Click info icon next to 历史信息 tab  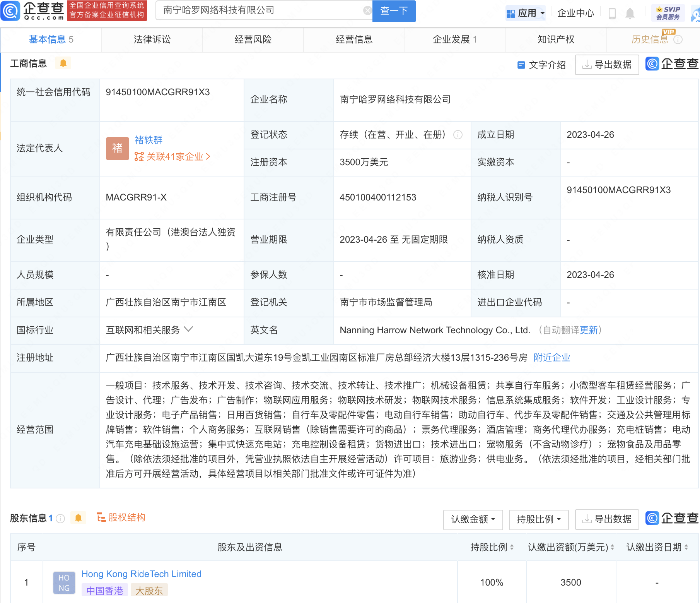(x=678, y=39)
